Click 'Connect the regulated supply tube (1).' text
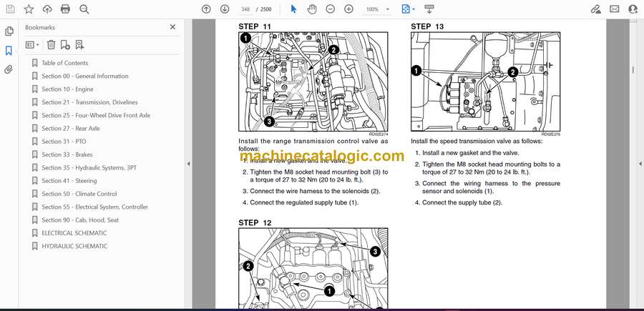 click(x=304, y=202)
